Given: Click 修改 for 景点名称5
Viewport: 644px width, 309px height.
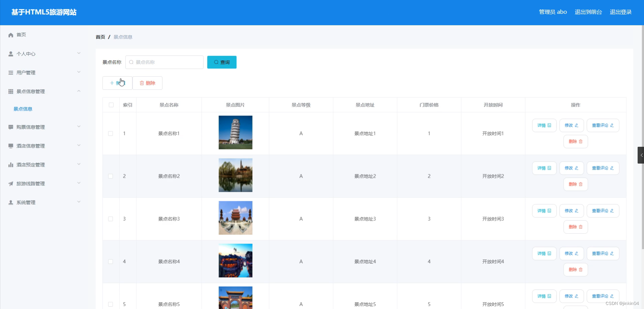Looking at the screenshot, I should tap(571, 296).
